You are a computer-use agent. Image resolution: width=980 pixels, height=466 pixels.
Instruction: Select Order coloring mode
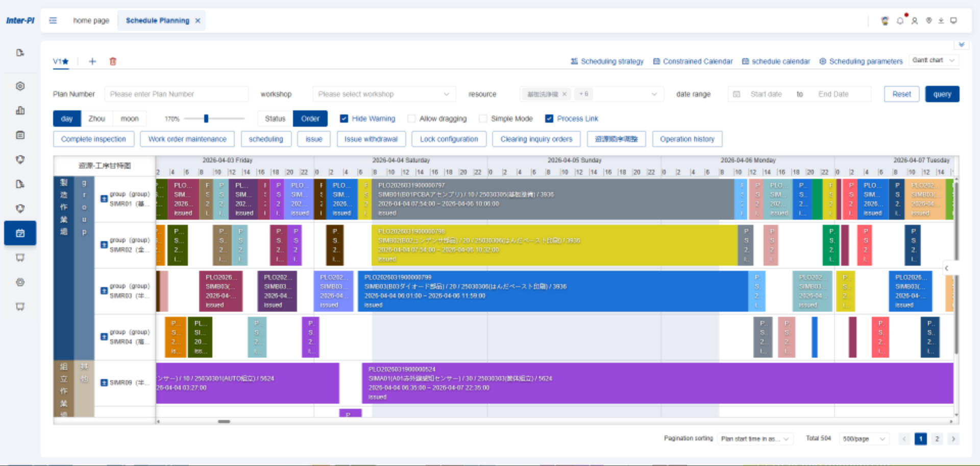coord(310,119)
